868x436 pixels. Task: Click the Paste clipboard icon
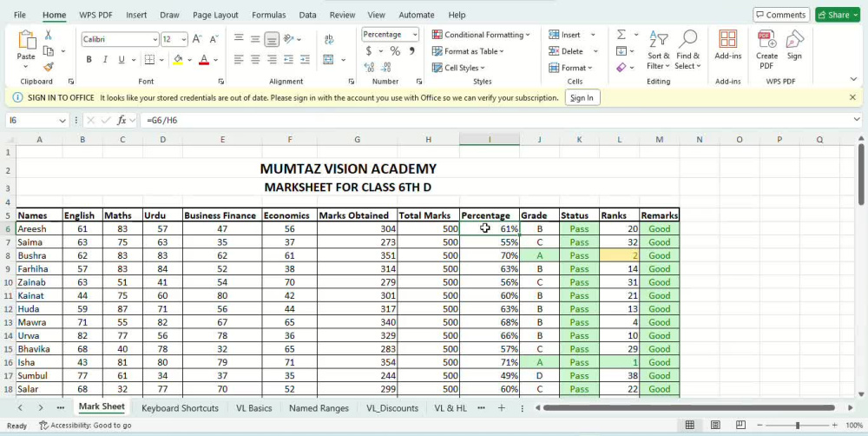click(x=26, y=41)
